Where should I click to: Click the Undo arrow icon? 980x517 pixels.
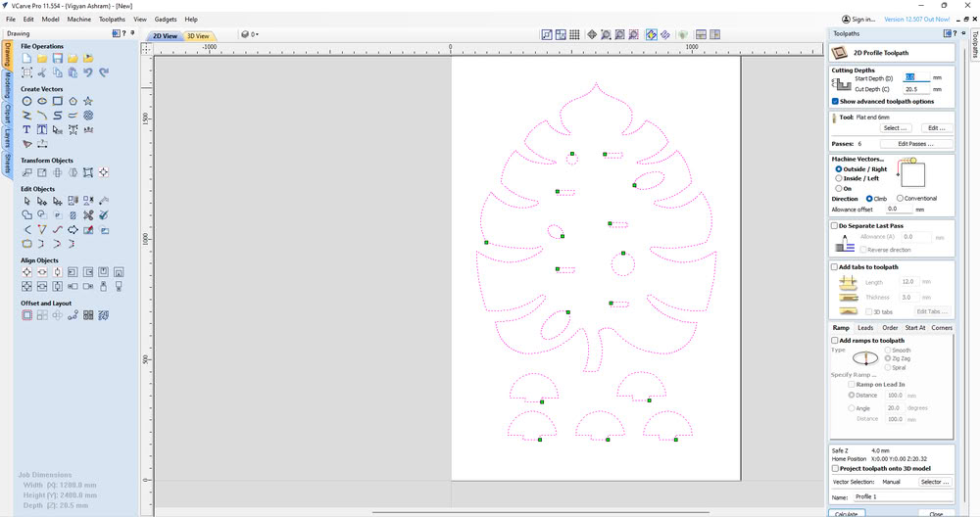(88, 72)
